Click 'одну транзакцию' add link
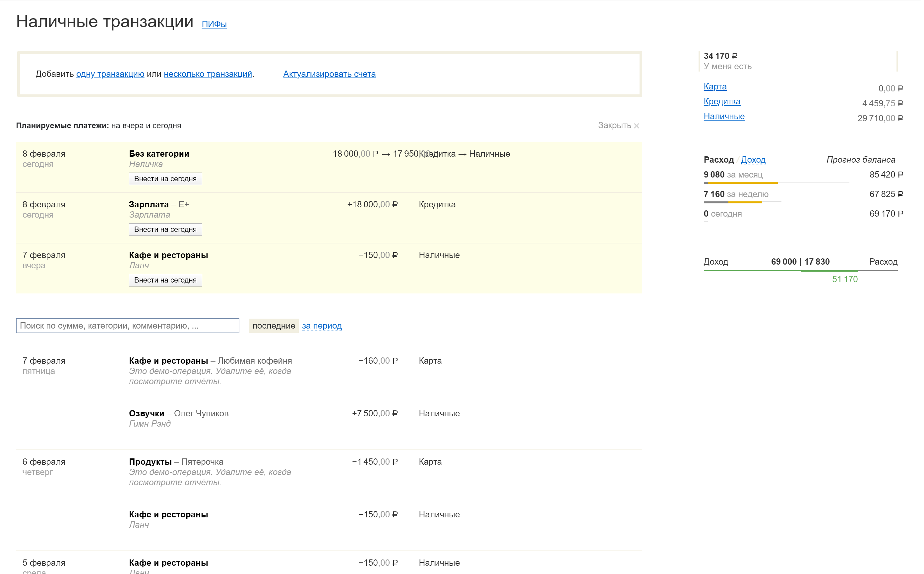This screenshot has height=574, width=924. coord(110,74)
